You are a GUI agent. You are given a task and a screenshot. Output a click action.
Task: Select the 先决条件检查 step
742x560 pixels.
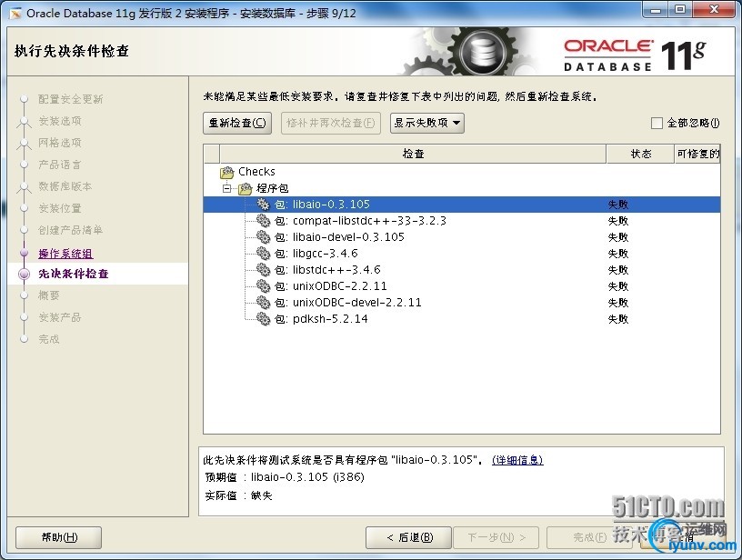[74, 274]
